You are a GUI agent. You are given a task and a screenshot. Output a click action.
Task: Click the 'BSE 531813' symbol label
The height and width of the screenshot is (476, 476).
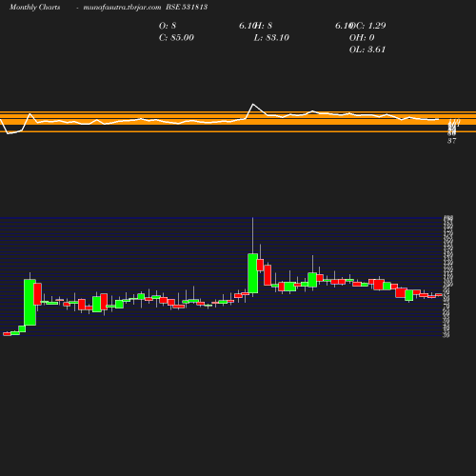click(187, 7)
